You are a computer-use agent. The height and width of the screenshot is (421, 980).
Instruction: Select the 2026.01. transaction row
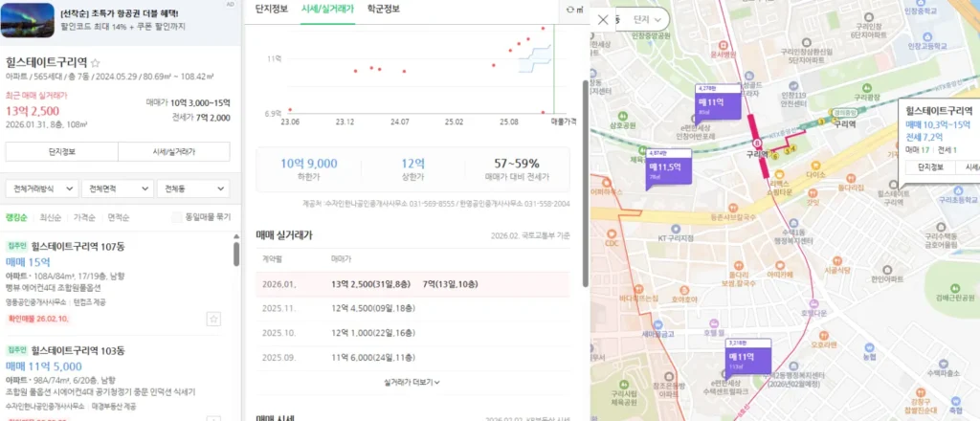tap(412, 284)
